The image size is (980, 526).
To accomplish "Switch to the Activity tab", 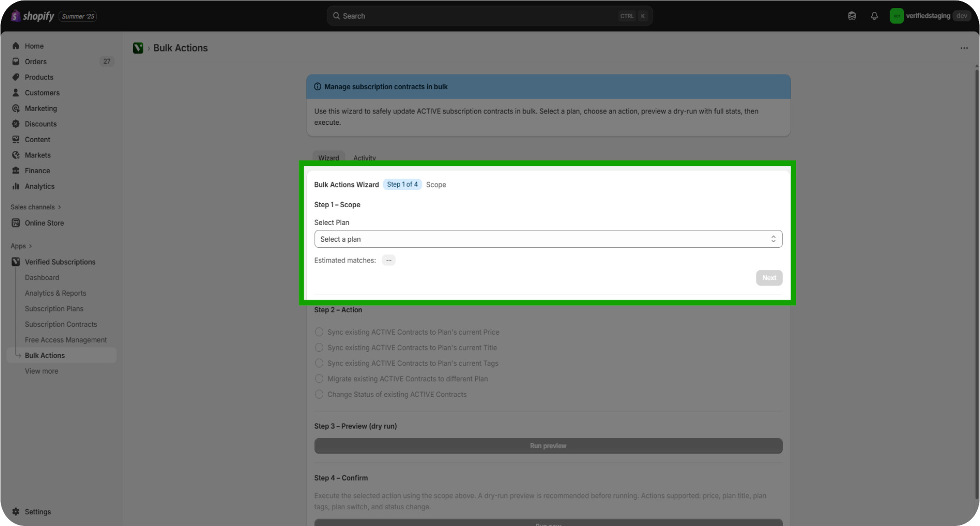I will coord(365,158).
